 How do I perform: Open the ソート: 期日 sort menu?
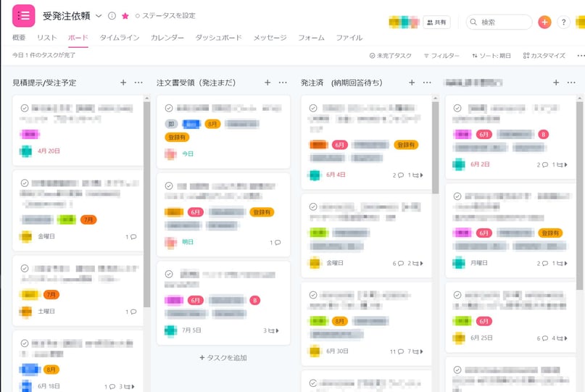point(491,56)
